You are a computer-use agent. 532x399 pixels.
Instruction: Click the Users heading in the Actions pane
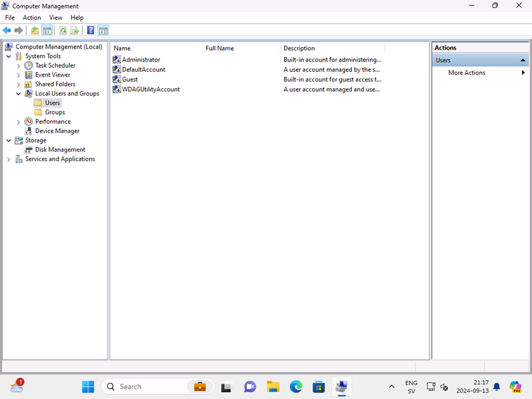[x=443, y=60]
